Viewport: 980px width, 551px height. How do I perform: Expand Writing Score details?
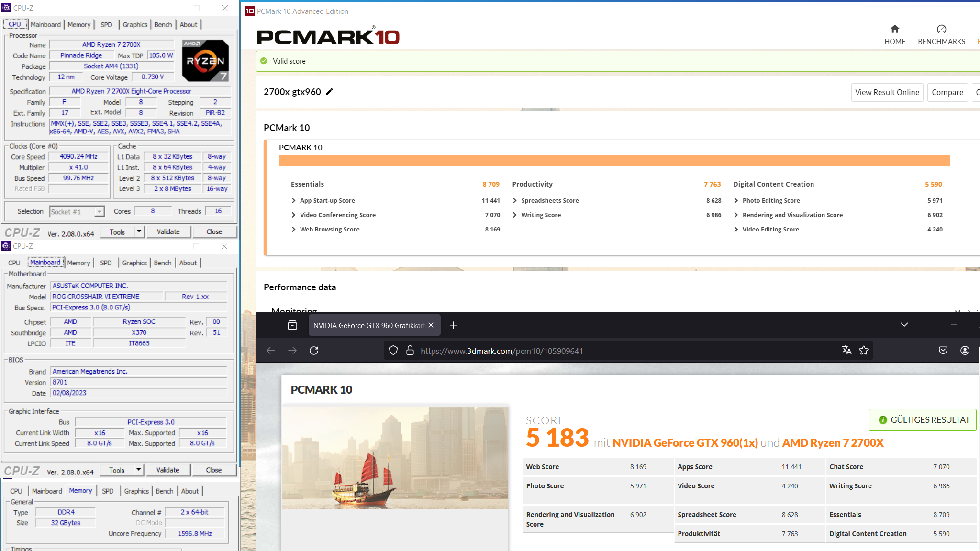(515, 215)
